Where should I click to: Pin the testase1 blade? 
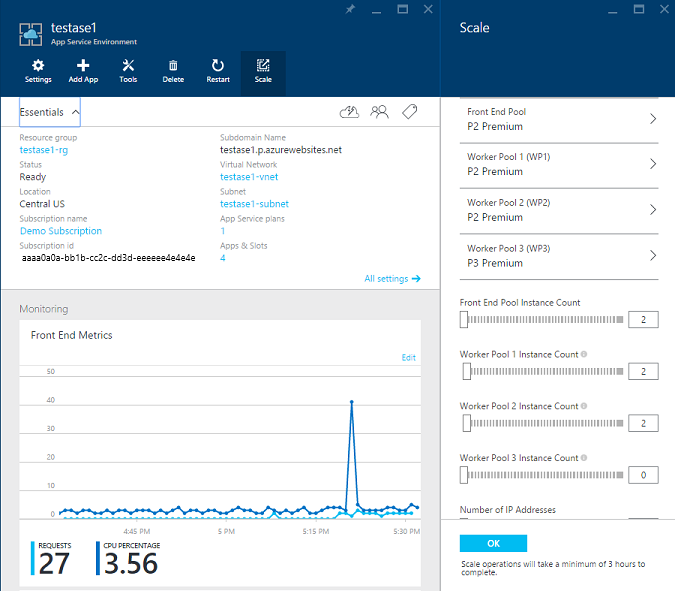click(x=350, y=9)
